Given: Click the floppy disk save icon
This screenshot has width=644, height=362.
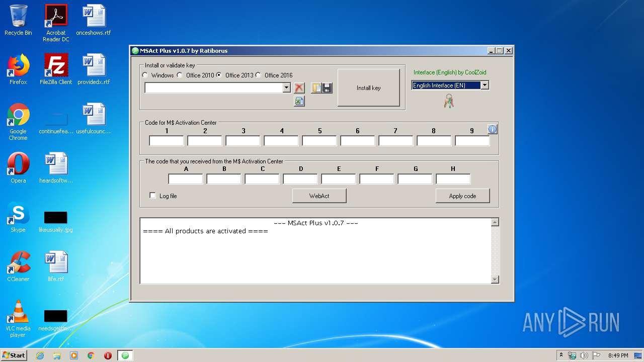Looking at the screenshot, I should (327, 88).
